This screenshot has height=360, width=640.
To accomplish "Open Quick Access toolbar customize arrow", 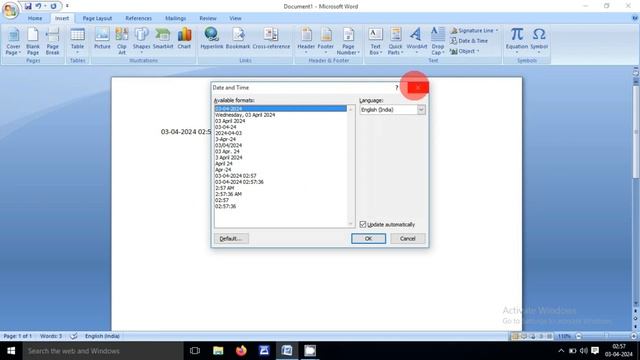I will click(x=67, y=6).
